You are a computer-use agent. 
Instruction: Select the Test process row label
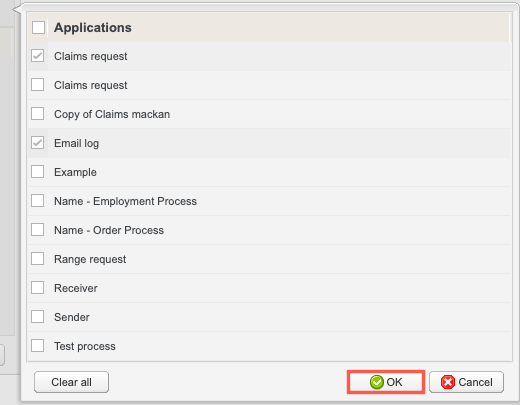pos(85,346)
